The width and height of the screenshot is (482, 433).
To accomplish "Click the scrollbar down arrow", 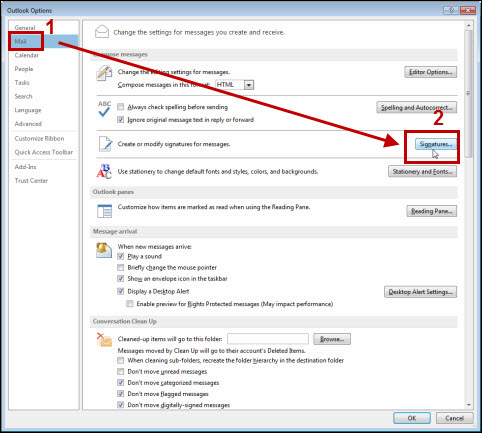I will click(468, 405).
